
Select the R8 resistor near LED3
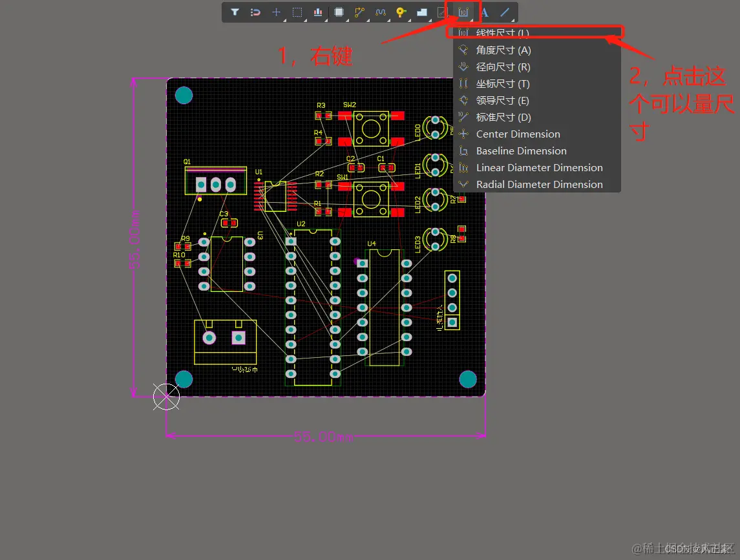pos(461,234)
